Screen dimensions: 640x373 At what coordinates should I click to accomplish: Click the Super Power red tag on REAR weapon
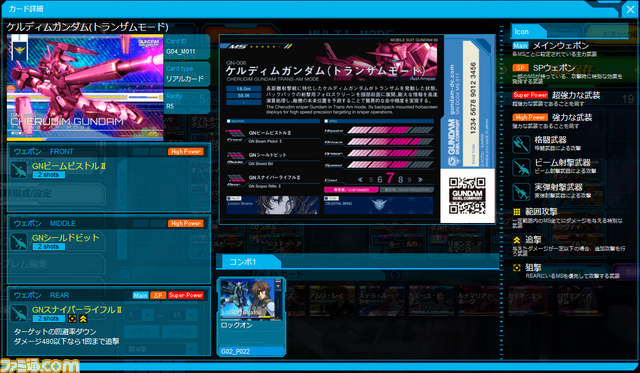186,295
